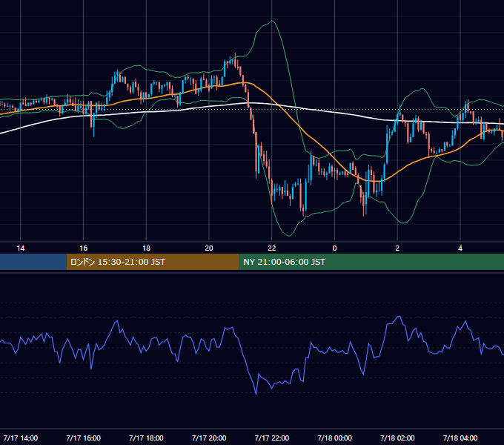The height and width of the screenshot is (445, 504).
Task: Click the 14 hour label on chart axis
Action: pyautogui.click(x=21, y=248)
